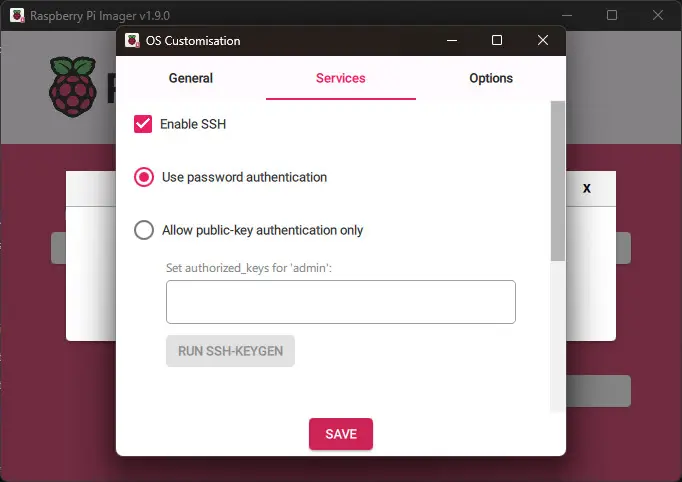The height and width of the screenshot is (482, 682).
Task: Click the OS Customisation dialog title icon
Action: [132, 41]
